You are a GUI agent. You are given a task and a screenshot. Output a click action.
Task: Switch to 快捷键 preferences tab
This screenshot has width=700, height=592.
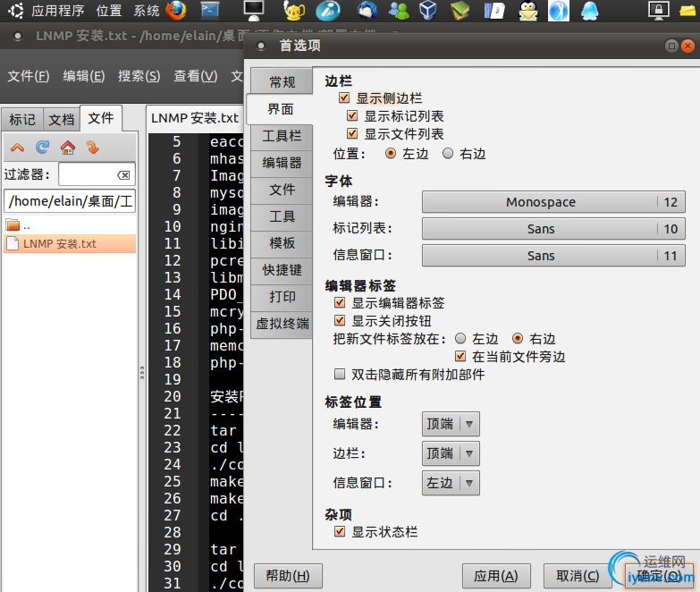[282, 270]
